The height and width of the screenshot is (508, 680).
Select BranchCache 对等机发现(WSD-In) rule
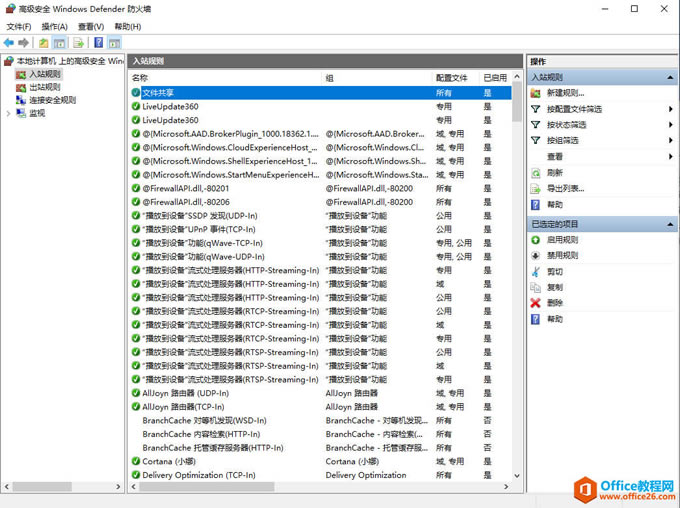click(x=321, y=420)
